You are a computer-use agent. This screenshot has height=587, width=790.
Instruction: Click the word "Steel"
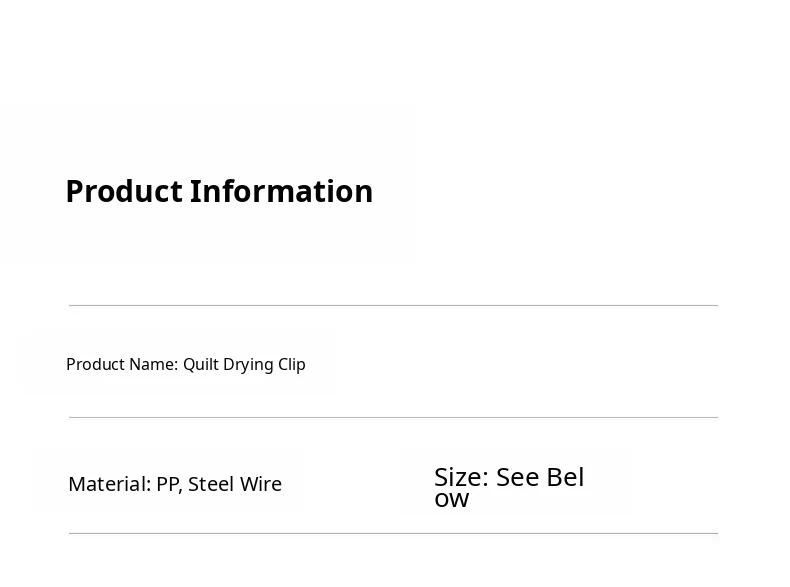click(212, 484)
